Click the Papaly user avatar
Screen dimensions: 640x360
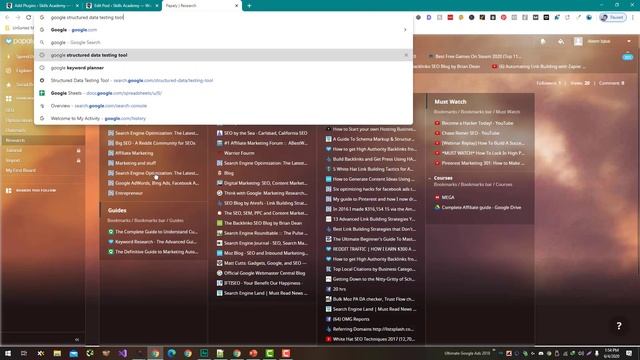[578, 41]
